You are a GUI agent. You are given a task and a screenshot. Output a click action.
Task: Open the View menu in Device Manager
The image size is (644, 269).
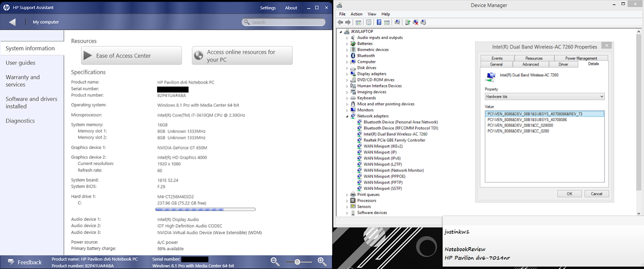tap(372, 14)
